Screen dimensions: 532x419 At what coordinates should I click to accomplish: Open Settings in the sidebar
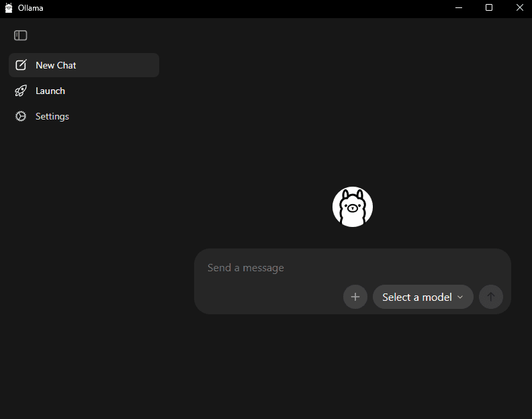(84, 116)
